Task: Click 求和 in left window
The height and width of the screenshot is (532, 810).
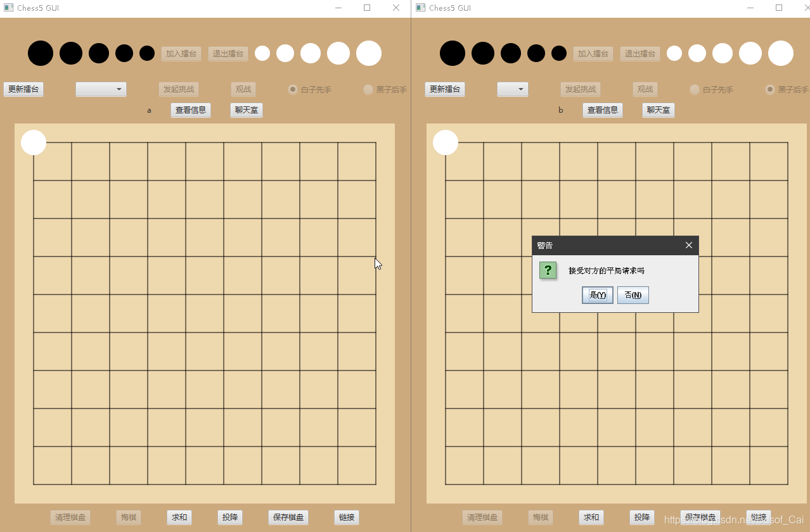Action: 179,517
